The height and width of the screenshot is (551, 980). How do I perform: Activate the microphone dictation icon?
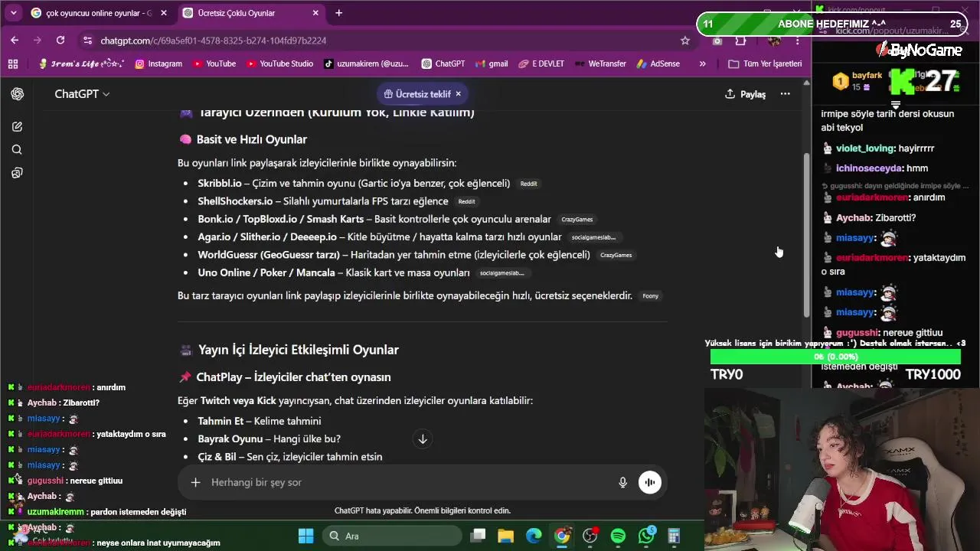(x=622, y=482)
